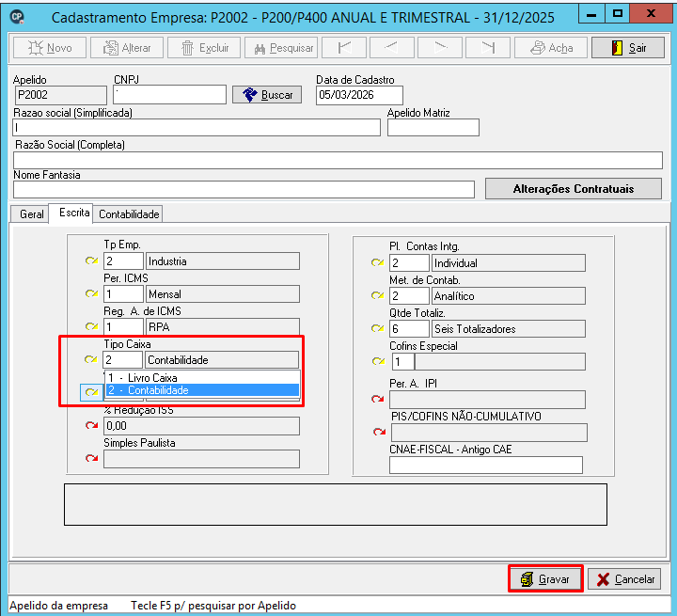The width and height of the screenshot is (677, 616).
Task: Select '1 - Livro Caixa' list option
Action: (x=202, y=378)
